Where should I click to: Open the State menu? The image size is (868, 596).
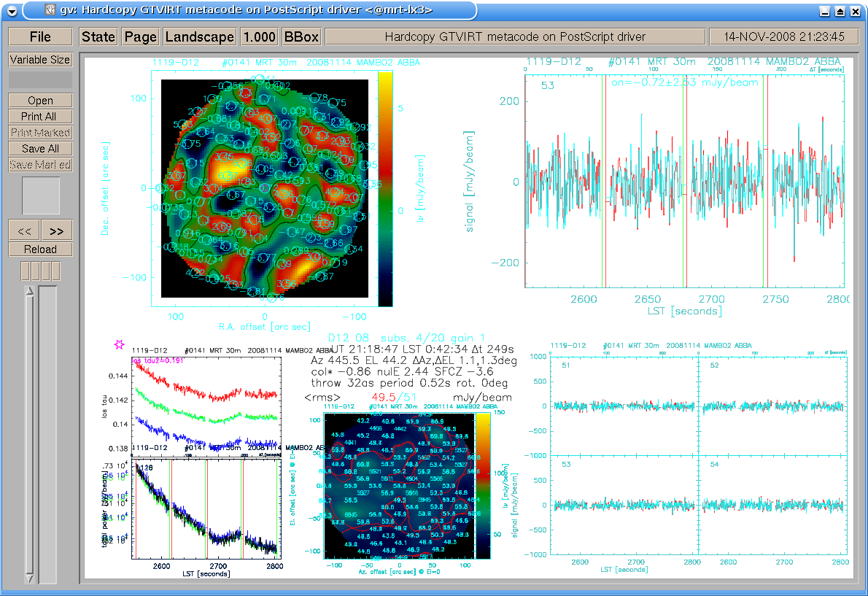tap(98, 37)
